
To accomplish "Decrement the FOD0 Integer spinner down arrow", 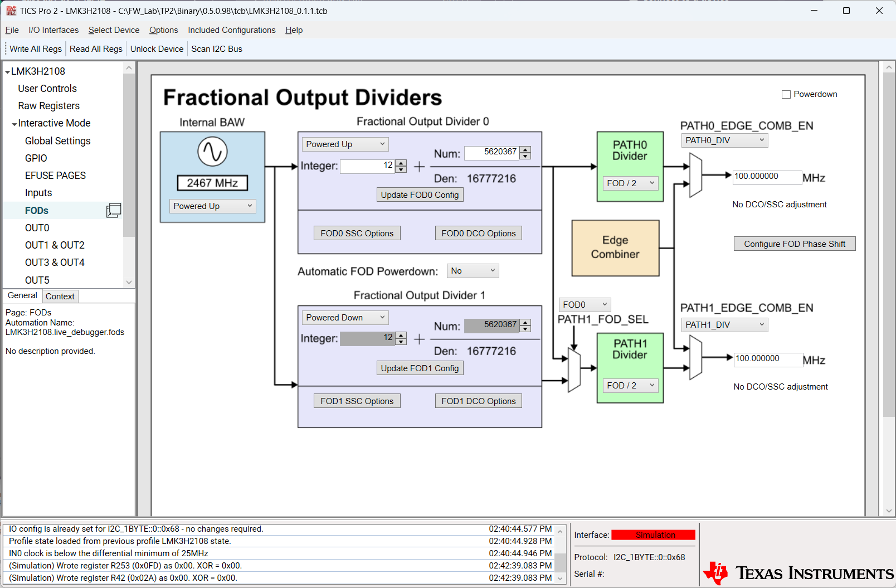I will [x=401, y=169].
